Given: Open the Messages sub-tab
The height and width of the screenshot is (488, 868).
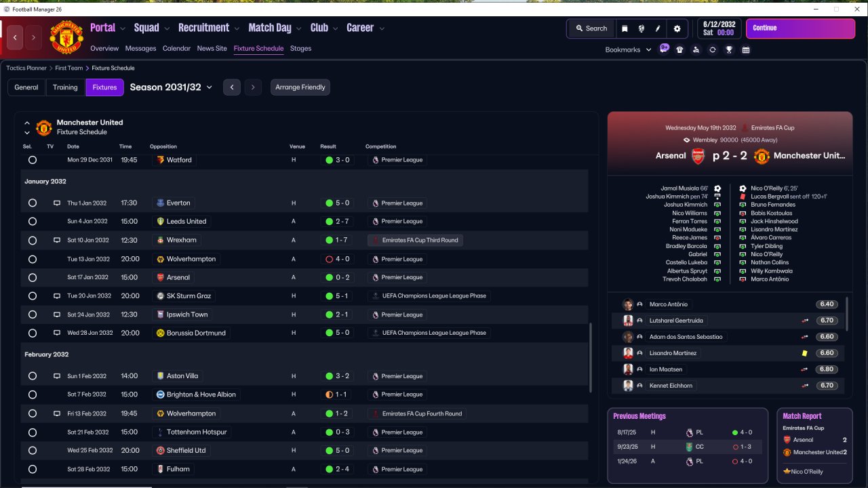Looking at the screenshot, I should [140, 49].
